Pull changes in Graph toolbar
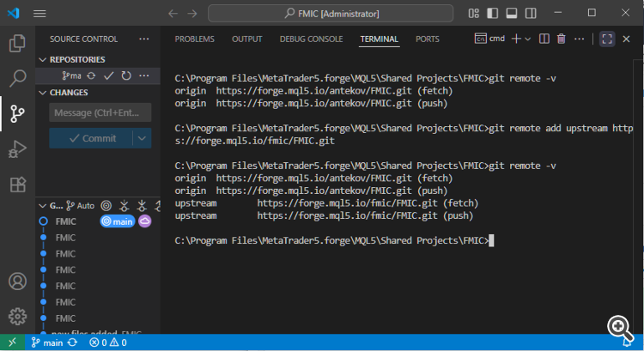Screen dimensions: 644x351 142,206
